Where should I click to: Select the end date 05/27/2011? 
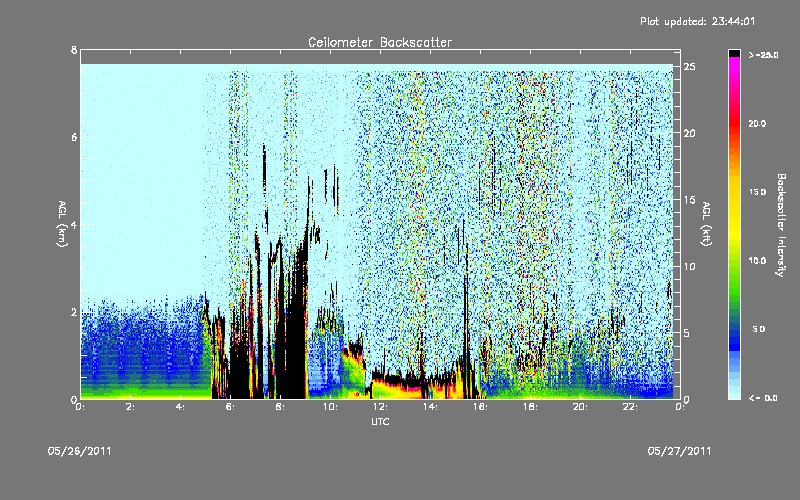(679, 451)
